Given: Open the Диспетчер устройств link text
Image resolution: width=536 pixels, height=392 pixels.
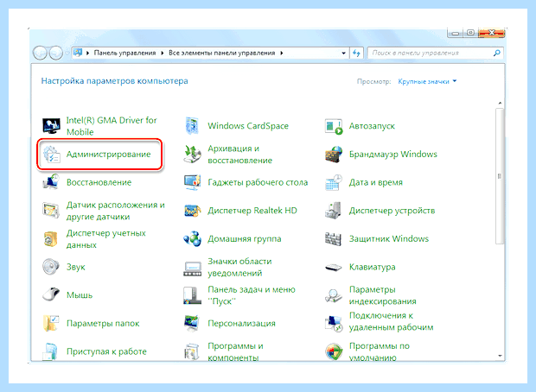Looking at the screenshot, I should click(392, 211).
